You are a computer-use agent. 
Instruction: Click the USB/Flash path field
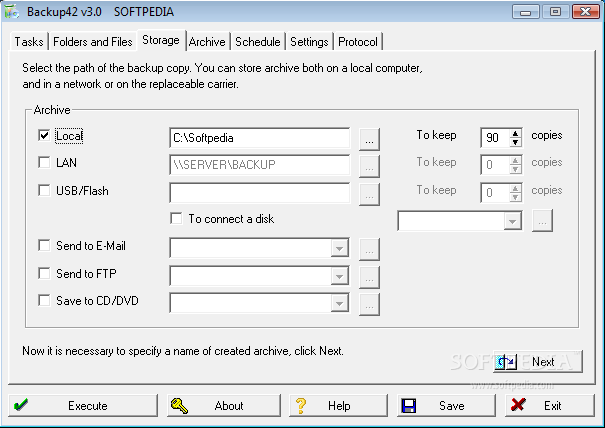tap(260, 193)
